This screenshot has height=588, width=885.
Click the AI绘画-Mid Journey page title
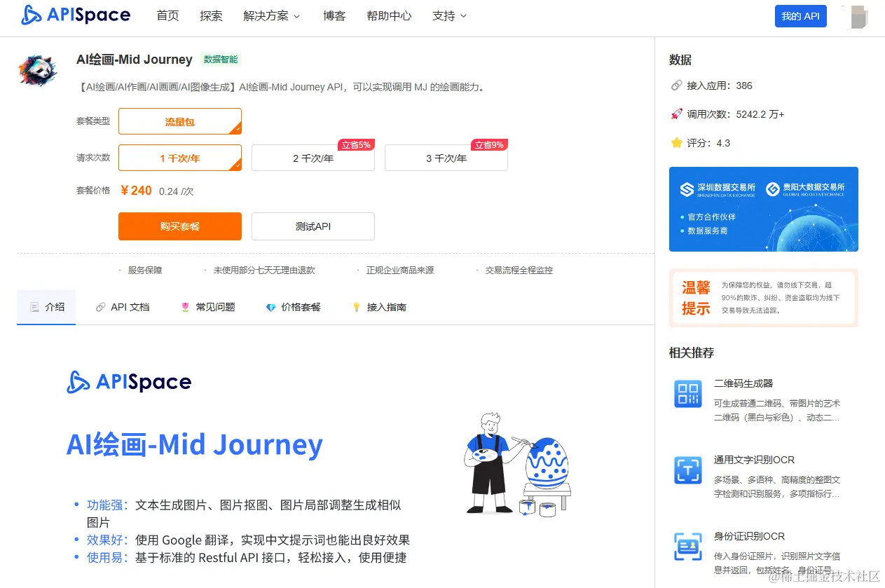click(135, 60)
